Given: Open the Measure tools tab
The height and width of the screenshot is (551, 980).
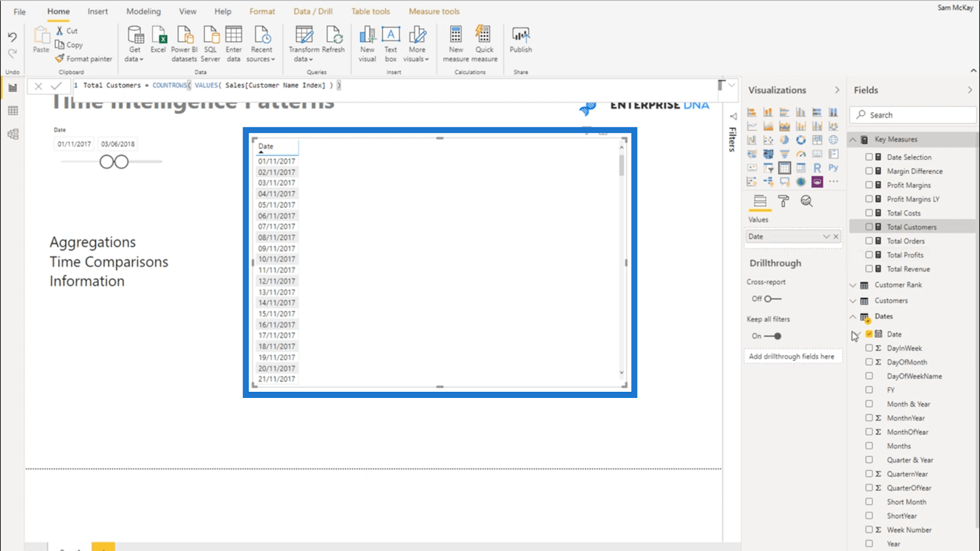Looking at the screenshot, I should pos(434,12).
